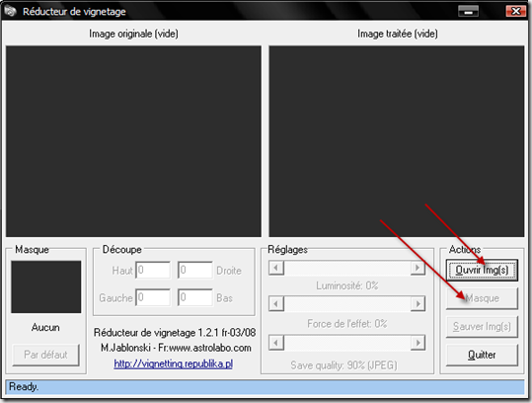Screen dimensions: 532x403
Task: Minimize the Réducteur de vignetage window
Action: click(468, 11)
